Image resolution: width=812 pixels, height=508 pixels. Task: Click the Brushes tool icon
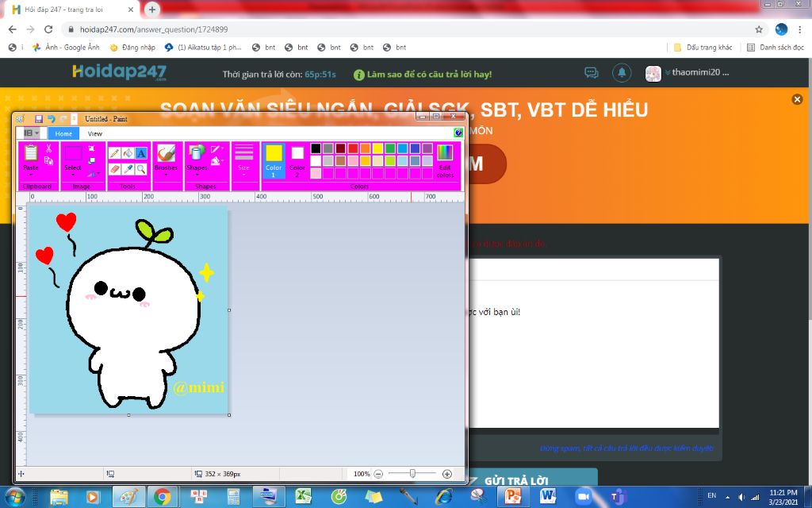pos(167,153)
